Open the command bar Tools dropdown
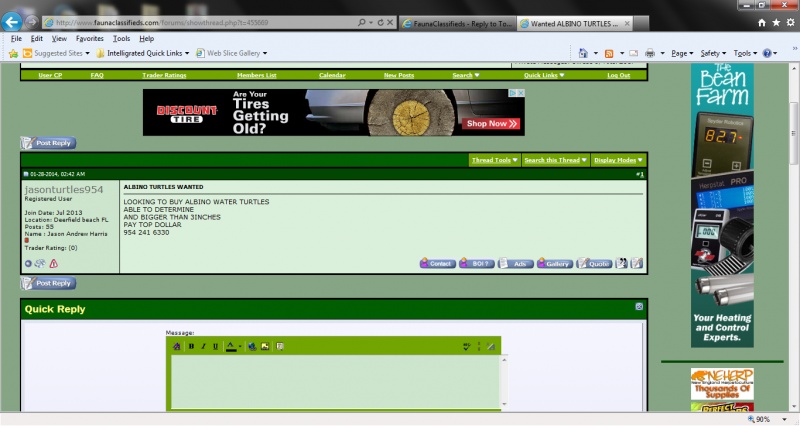The height and width of the screenshot is (426, 800). coord(745,53)
